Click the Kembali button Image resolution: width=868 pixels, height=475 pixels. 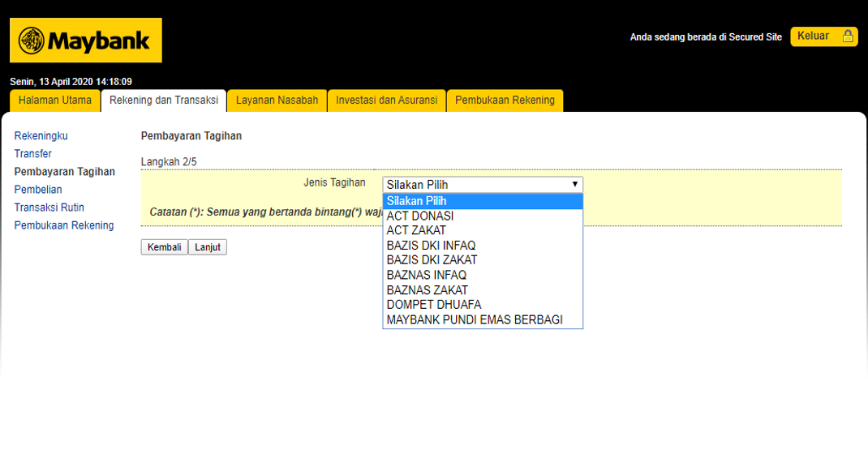(165, 247)
